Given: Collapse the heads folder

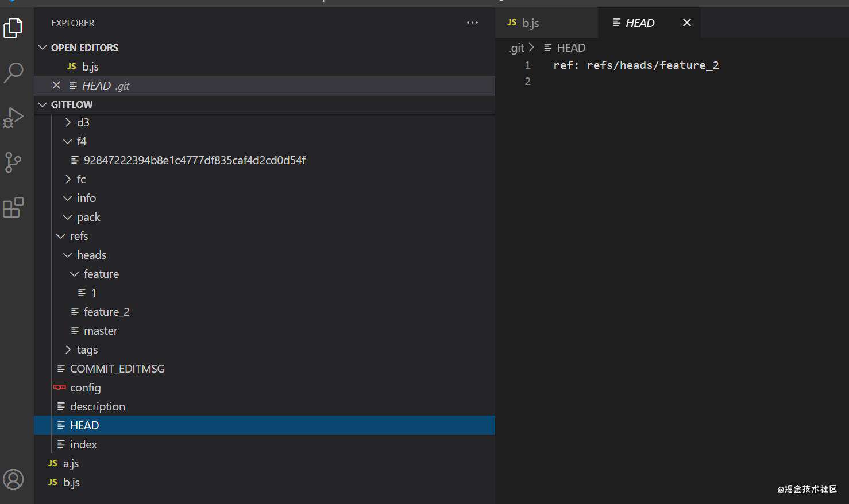Looking at the screenshot, I should [x=264, y=255].
